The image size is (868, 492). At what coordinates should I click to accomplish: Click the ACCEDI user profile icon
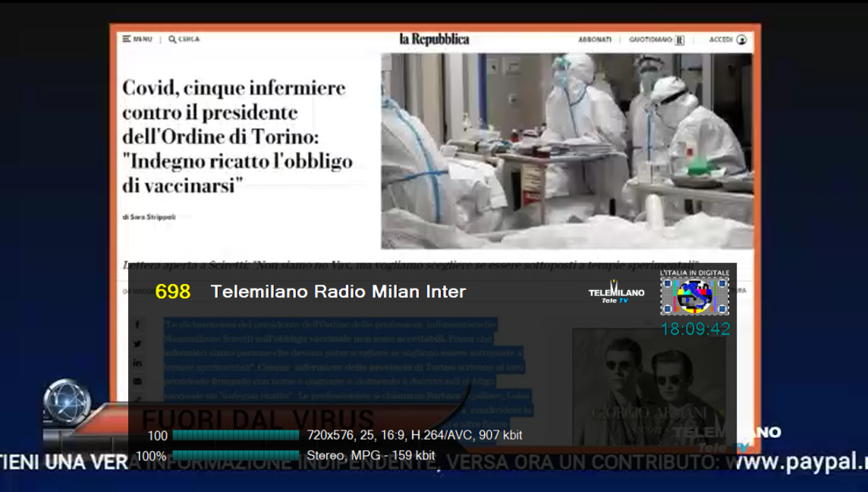click(x=742, y=39)
